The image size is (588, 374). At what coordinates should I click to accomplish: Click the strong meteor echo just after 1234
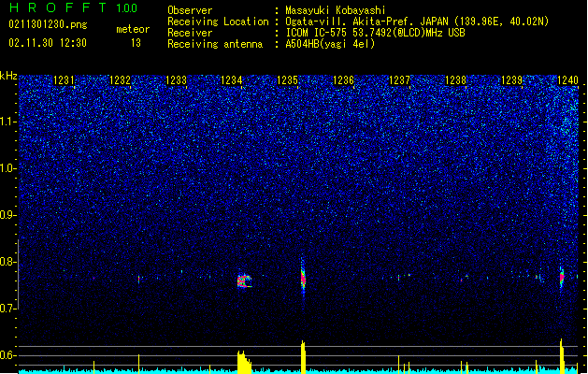point(244,280)
